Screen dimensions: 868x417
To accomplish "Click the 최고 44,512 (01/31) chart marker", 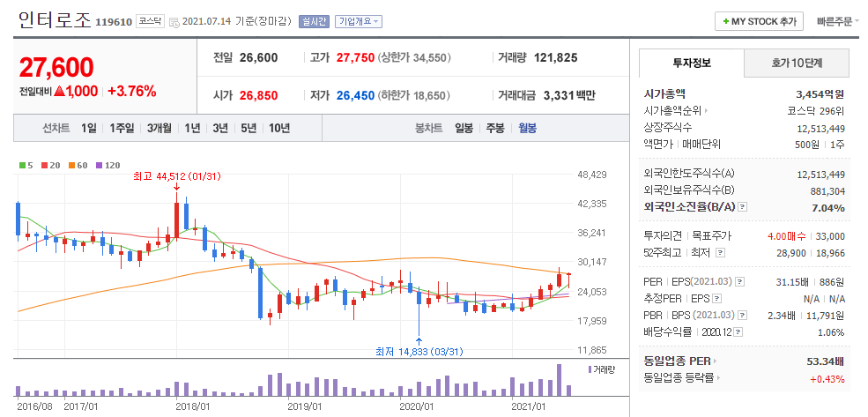I will coord(177,176).
